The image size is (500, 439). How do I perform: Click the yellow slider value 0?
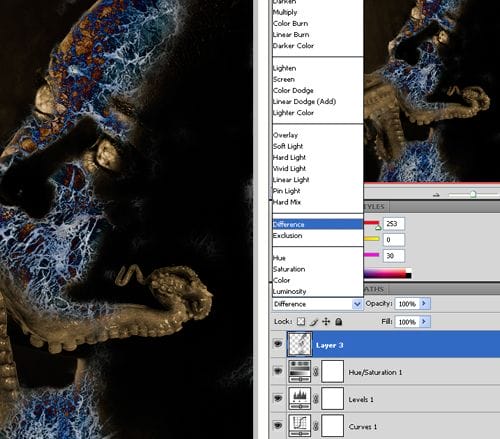pos(394,240)
